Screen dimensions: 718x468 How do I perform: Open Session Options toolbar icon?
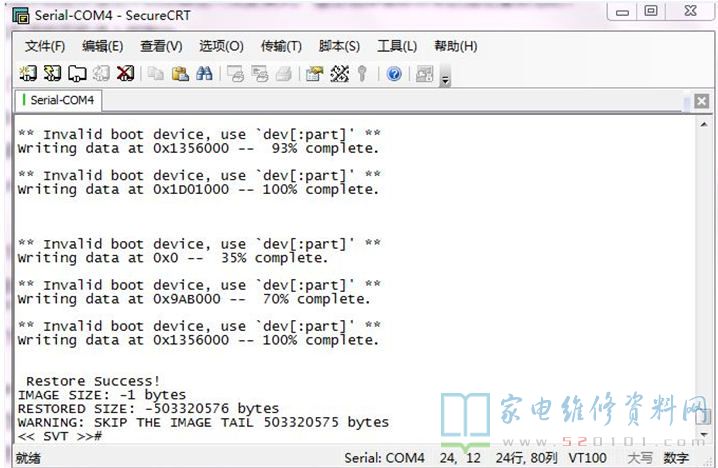pos(314,74)
